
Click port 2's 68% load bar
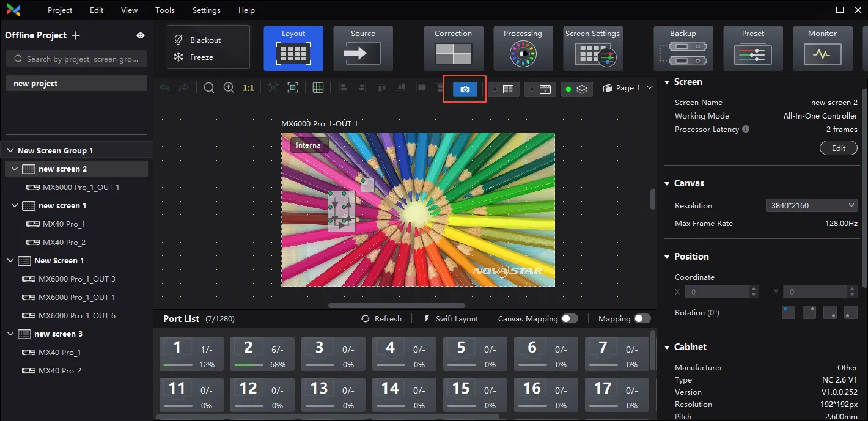pos(249,365)
